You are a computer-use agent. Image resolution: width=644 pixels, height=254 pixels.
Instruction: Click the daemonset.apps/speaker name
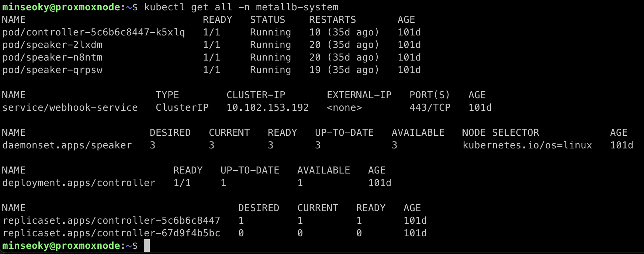coord(67,145)
